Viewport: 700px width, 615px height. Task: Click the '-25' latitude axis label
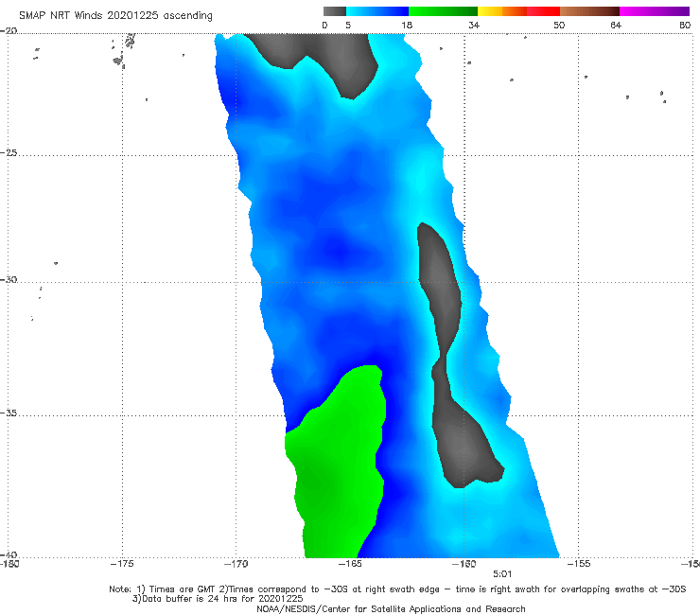pyautogui.click(x=9, y=152)
